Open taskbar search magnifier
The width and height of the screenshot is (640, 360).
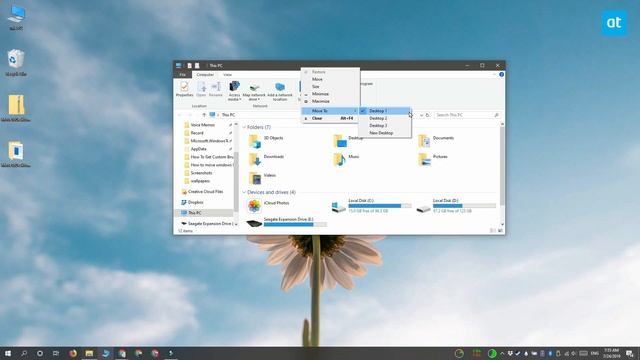tap(24, 353)
